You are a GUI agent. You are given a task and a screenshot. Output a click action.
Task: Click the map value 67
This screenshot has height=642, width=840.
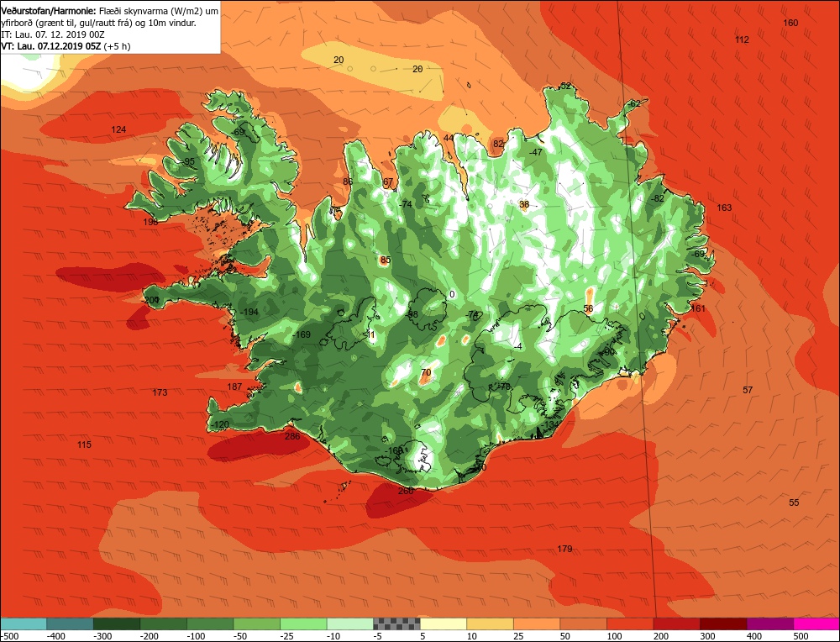[388, 182]
